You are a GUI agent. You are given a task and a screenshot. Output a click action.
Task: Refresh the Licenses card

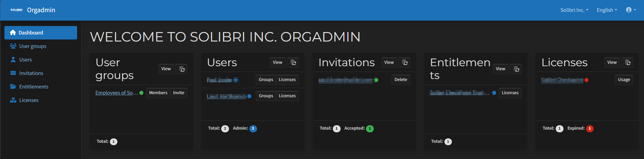click(627, 62)
